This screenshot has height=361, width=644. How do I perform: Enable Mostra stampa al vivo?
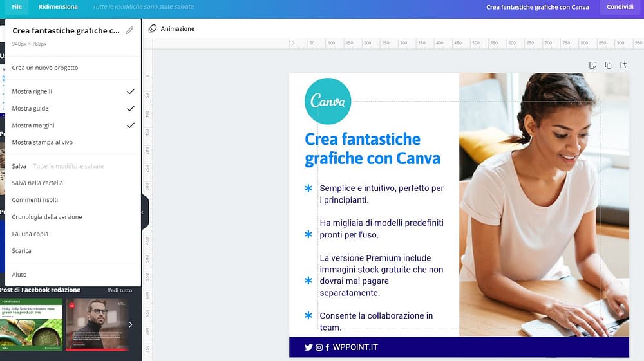point(73,142)
